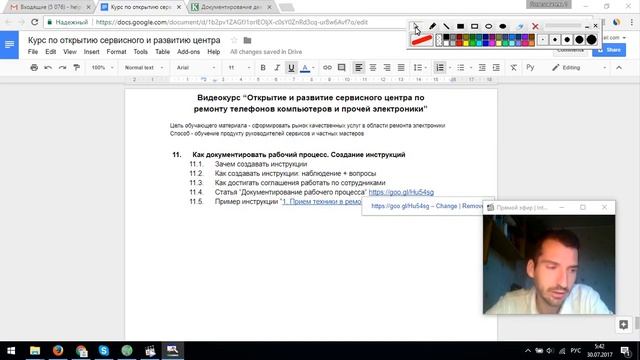Screen dimensions: 640x360
Task: Select the largest brush size dot
Action: click(x=591, y=40)
